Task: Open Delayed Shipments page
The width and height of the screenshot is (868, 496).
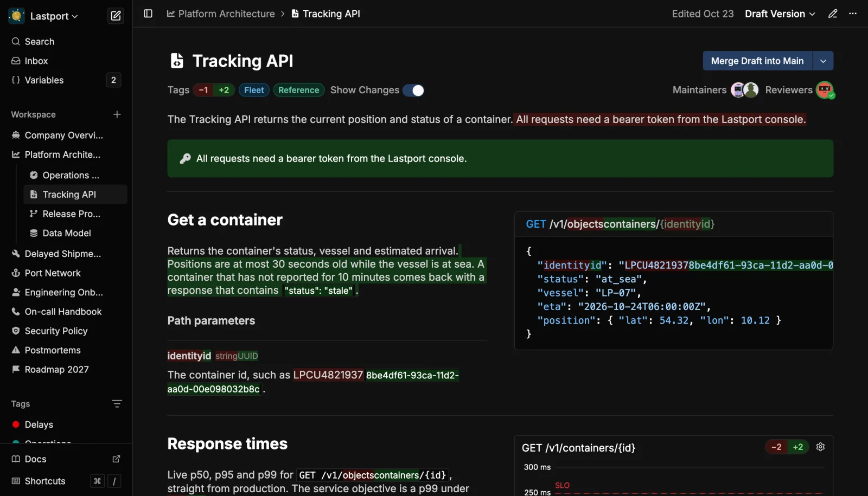Action: (66, 254)
